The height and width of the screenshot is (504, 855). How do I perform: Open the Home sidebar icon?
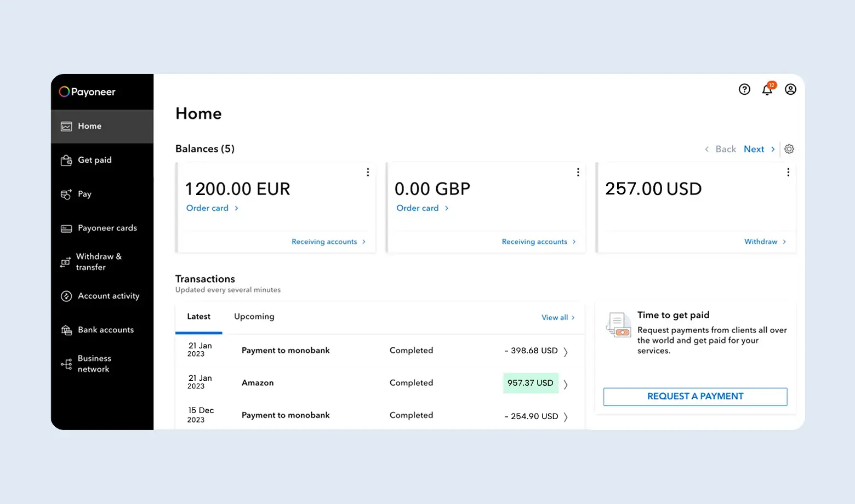tap(66, 126)
